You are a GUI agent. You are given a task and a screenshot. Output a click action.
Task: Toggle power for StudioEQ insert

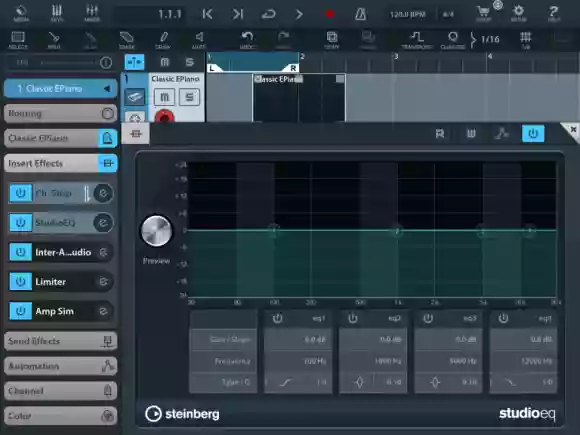pos(20,223)
